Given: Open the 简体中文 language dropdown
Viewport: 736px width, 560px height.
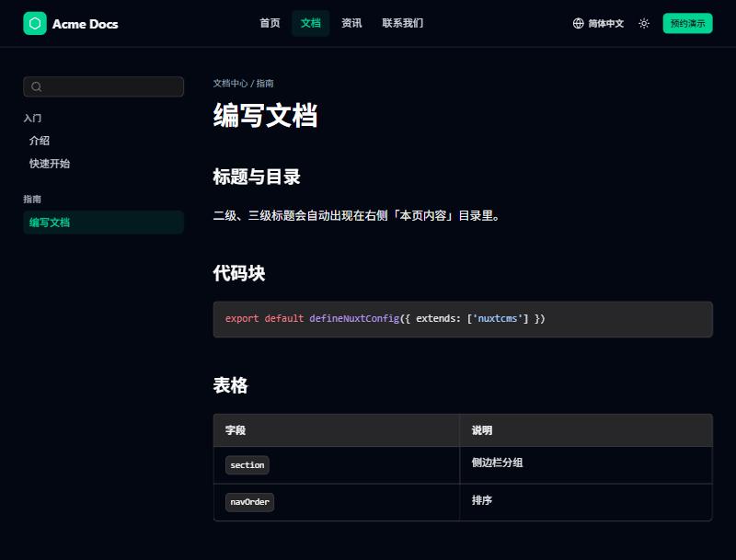Looking at the screenshot, I should pos(599,24).
